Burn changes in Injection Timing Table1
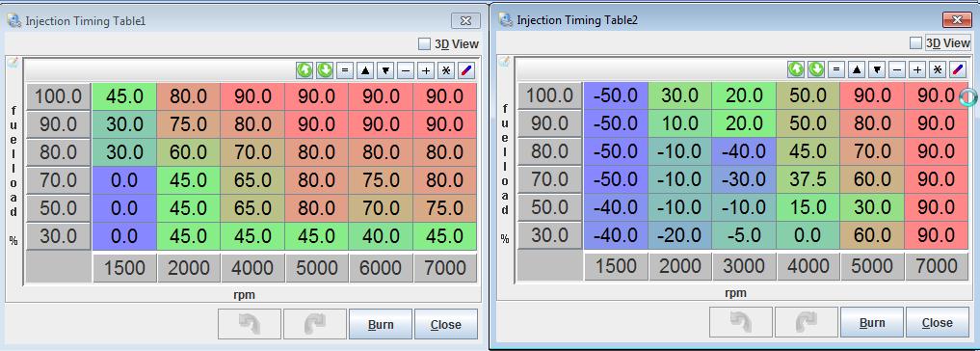Image resolution: width=980 pixels, height=351 pixels. tap(381, 324)
